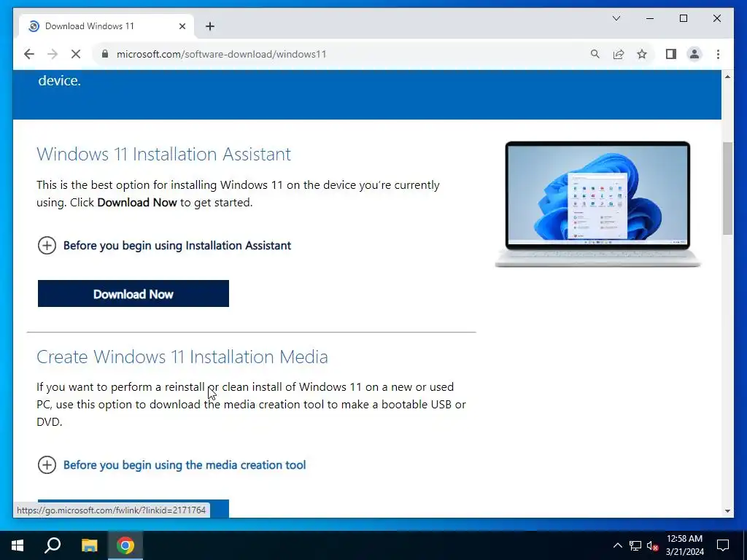View site information via the lock icon
Screen dimensions: 747x560
pos(105,54)
